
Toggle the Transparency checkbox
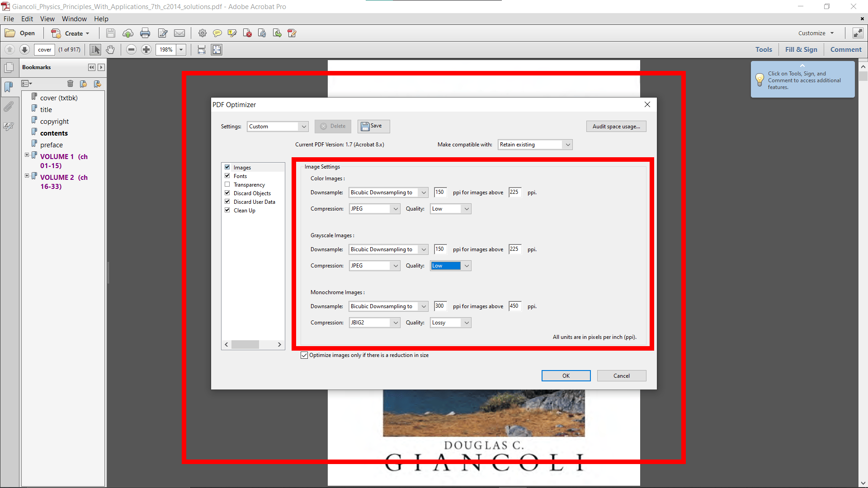(227, 184)
